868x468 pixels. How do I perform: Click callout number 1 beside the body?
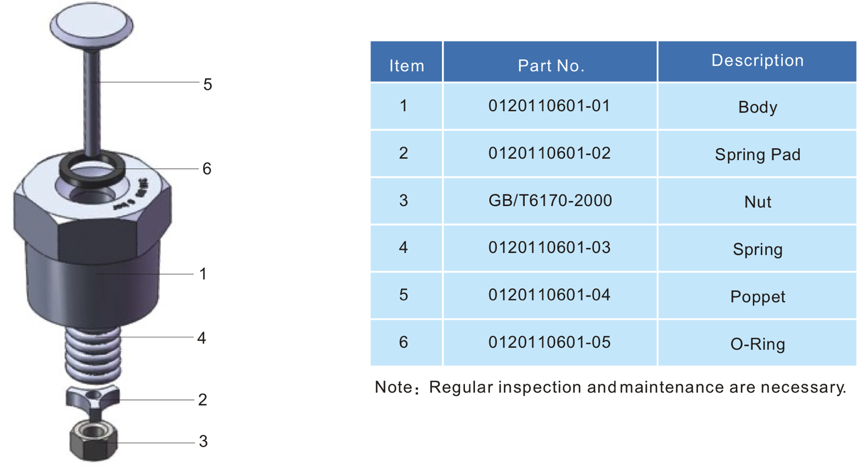tap(203, 274)
